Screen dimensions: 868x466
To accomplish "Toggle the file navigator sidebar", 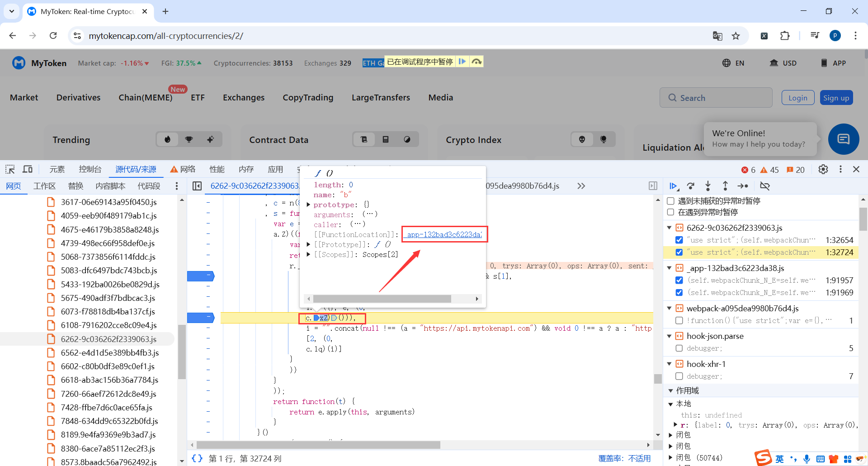I will [197, 186].
